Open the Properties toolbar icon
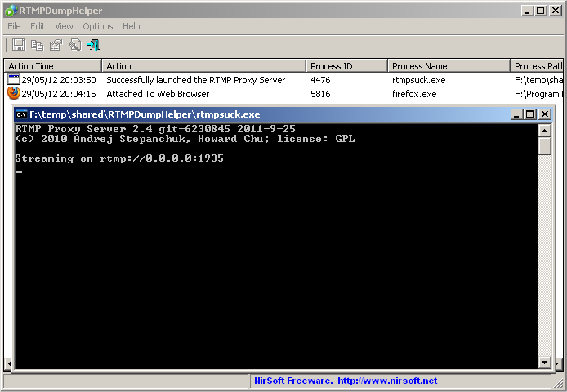The image size is (567, 392). tap(56, 45)
